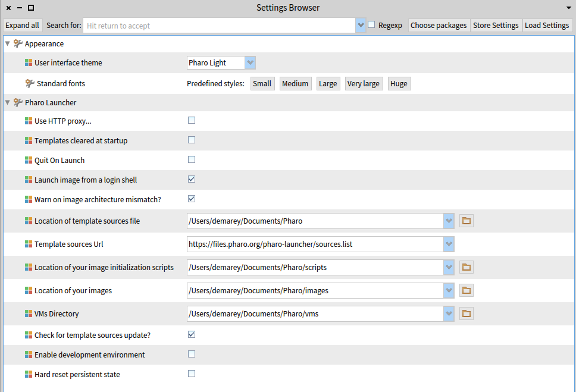Edit the VMs Directory path field

pyautogui.click(x=315, y=313)
